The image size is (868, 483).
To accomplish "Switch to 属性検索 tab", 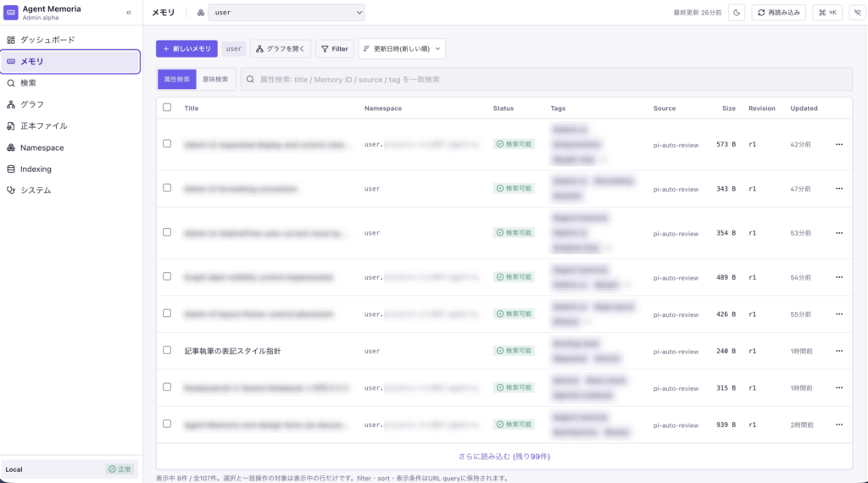I will coord(176,79).
